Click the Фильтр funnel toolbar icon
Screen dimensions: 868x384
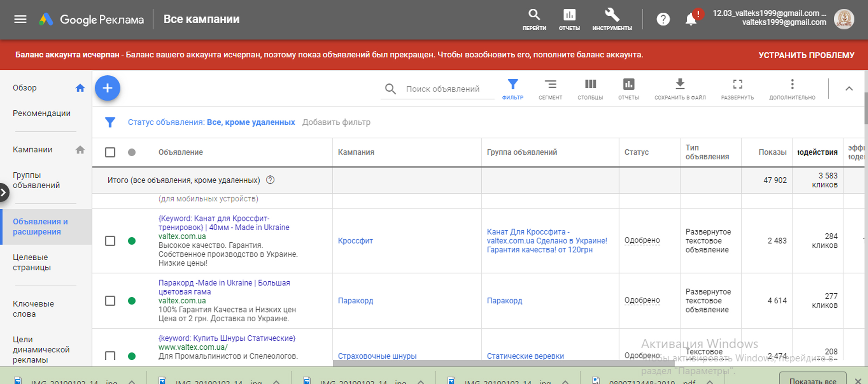pos(512,89)
